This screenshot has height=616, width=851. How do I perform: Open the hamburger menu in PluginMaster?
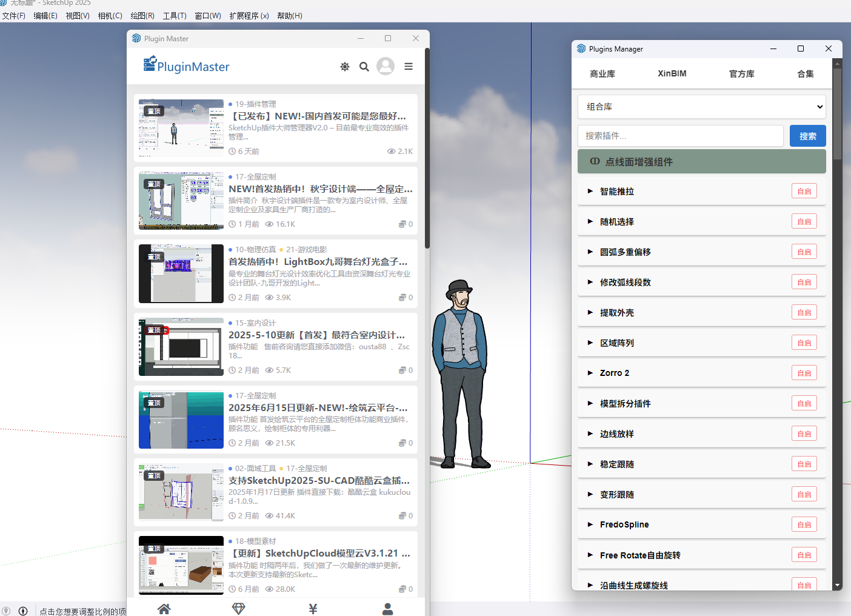click(409, 67)
